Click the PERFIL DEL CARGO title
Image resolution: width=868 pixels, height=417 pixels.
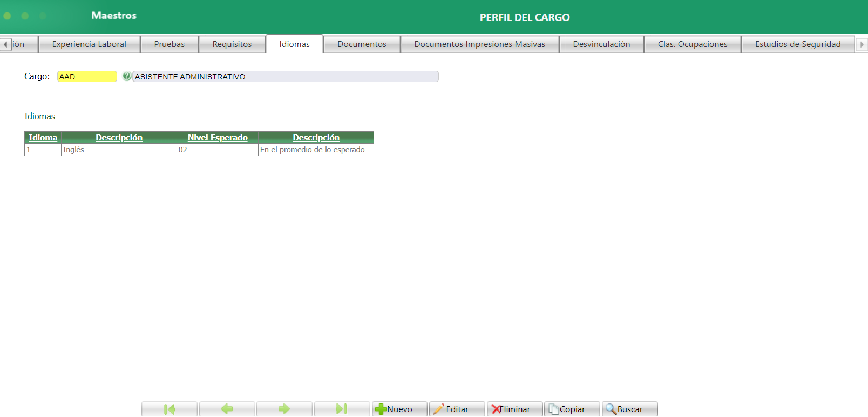[x=525, y=17]
